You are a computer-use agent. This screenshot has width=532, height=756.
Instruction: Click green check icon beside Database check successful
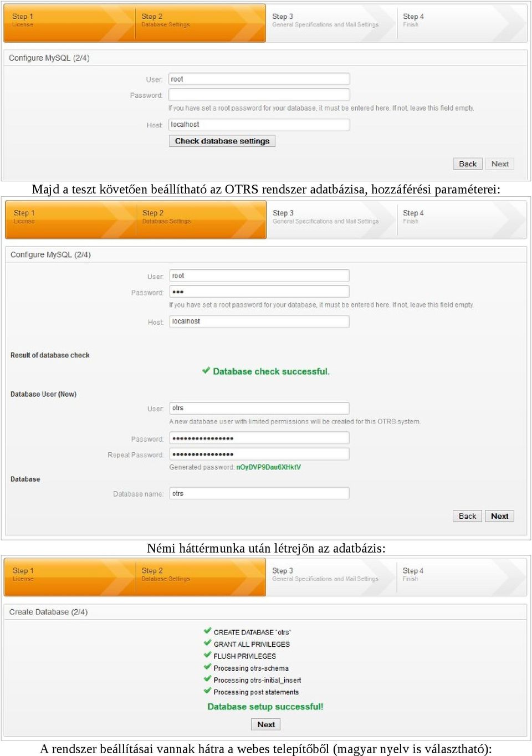(206, 370)
